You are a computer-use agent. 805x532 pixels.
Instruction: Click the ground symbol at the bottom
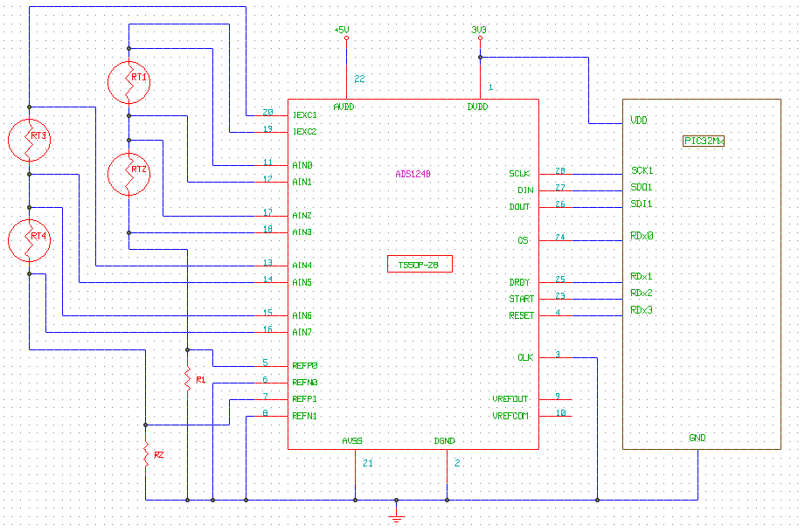tap(396, 515)
